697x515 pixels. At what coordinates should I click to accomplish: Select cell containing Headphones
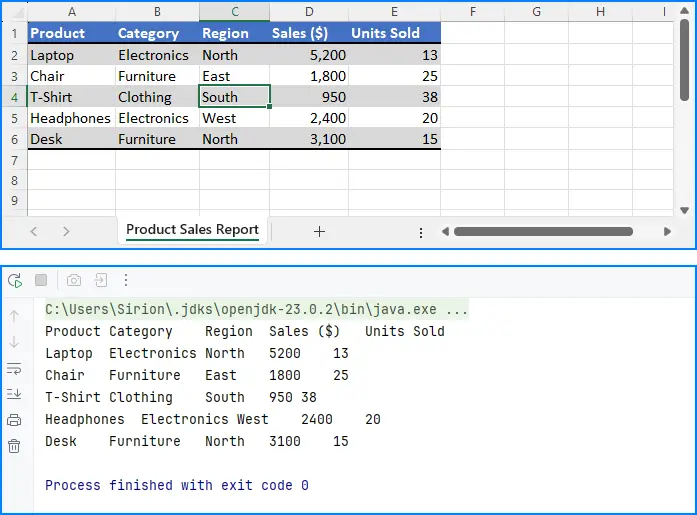[x=71, y=118]
